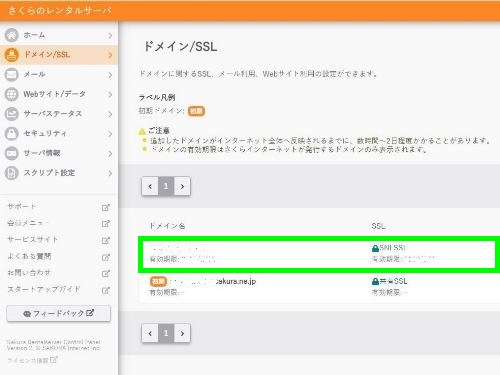Click the フィードバック button
The width and height of the screenshot is (500, 375).
click(59, 313)
